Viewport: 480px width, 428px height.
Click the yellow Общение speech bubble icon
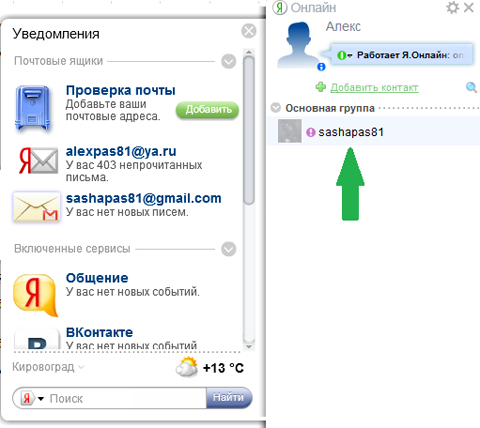35,295
